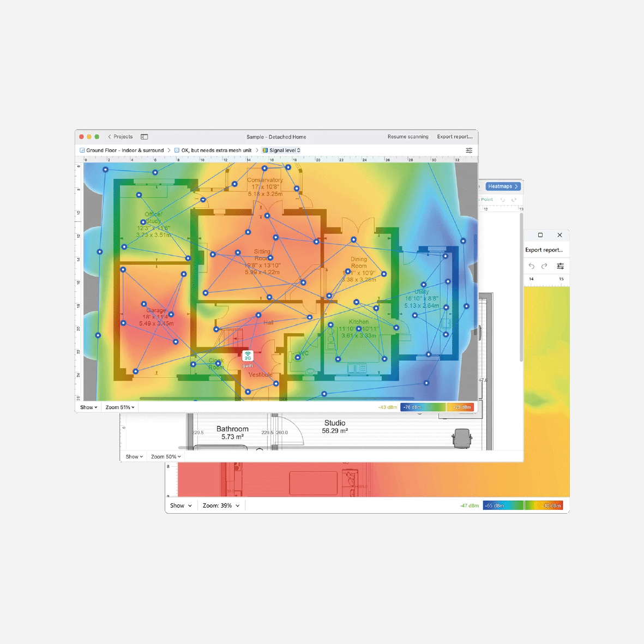Open the Show dropdown in back window
The width and height of the screenshot is (644, 644).
[x=181, y=505]
